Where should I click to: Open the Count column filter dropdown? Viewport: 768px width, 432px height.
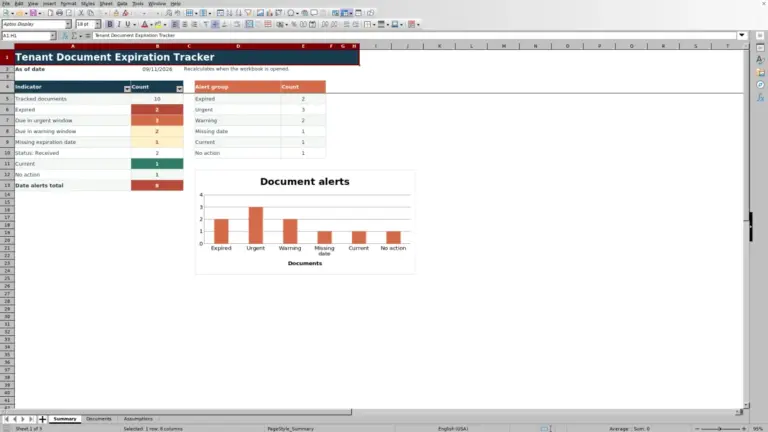(179, 89)
